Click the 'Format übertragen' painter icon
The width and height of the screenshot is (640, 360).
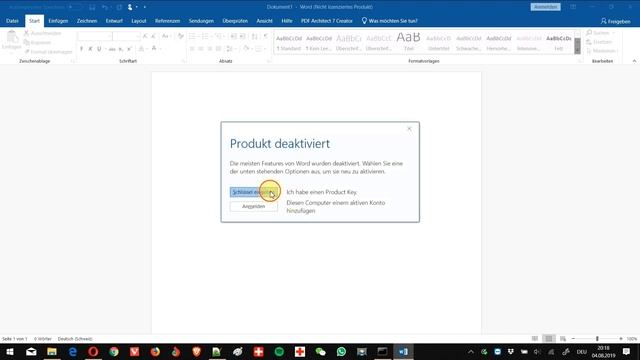click(x=27, y=52)
